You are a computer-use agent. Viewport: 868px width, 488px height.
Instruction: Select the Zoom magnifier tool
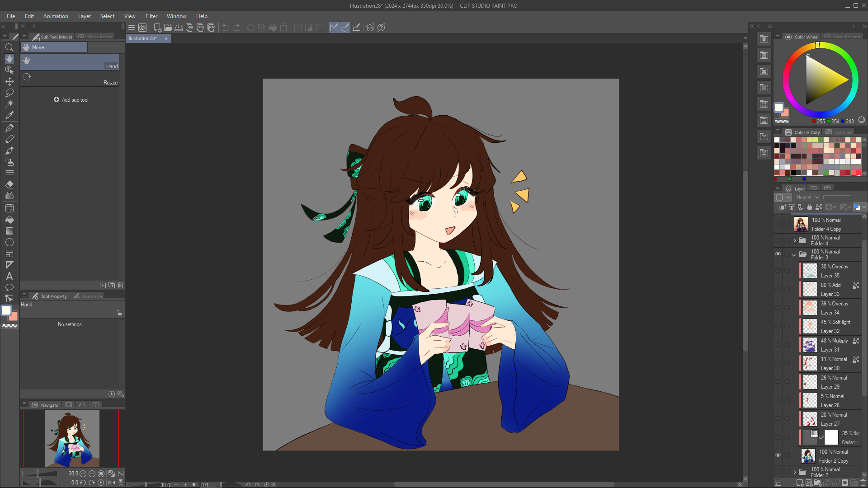(x=9, y=47)
